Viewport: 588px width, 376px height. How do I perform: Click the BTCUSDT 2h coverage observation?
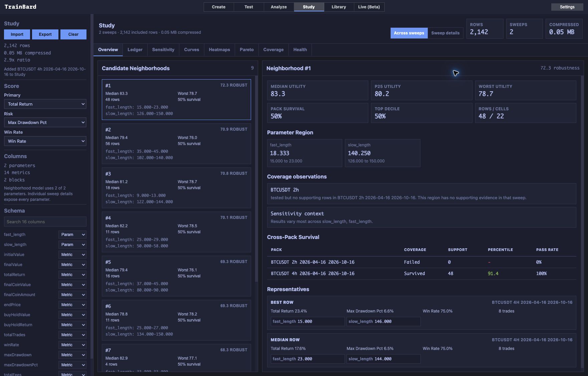tap(422, 194)
